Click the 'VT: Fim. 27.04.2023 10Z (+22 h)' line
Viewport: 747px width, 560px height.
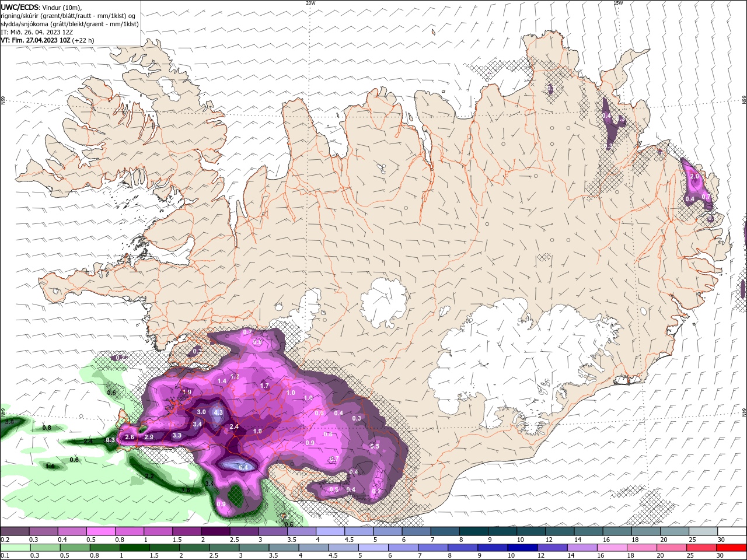[x=47, y=40]
